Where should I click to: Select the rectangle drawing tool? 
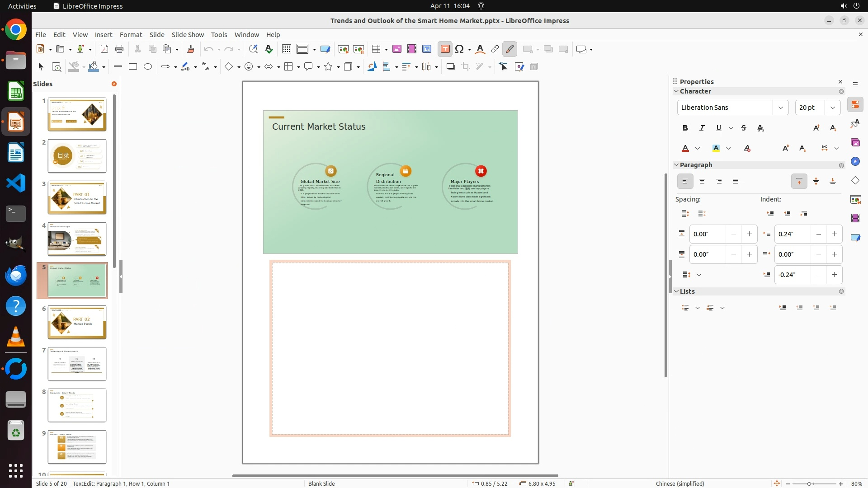(133, 67)
